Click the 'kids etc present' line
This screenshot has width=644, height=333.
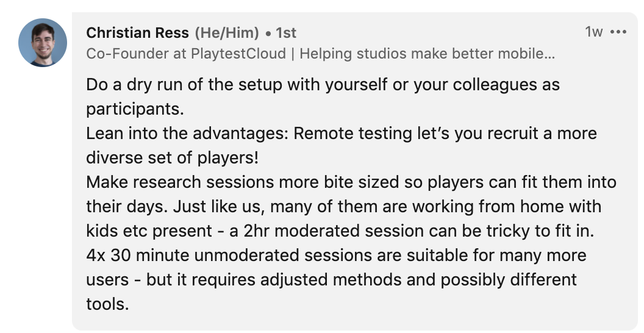point(340,231)
